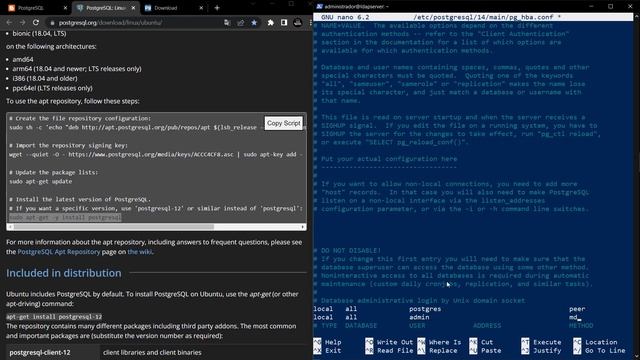Viewport: 640px width, 360px height.
Task: Click 'postgres' user in first local row
Action: (x=425, y=309)
